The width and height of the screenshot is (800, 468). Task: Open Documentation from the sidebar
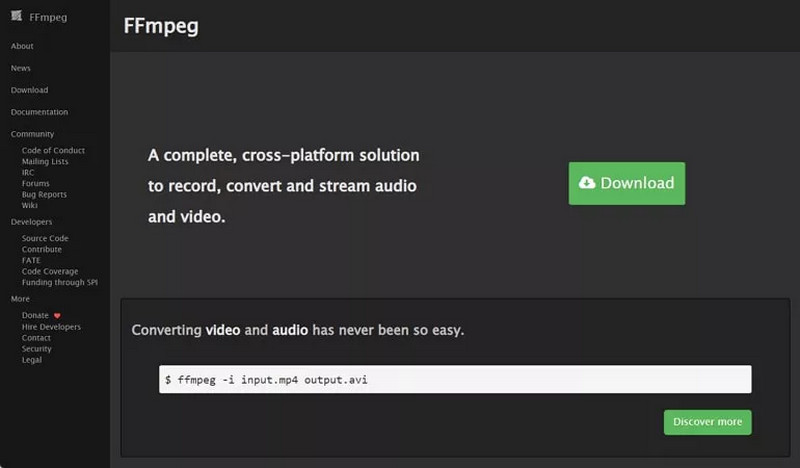pyautogui.click(x=39, y=112)
